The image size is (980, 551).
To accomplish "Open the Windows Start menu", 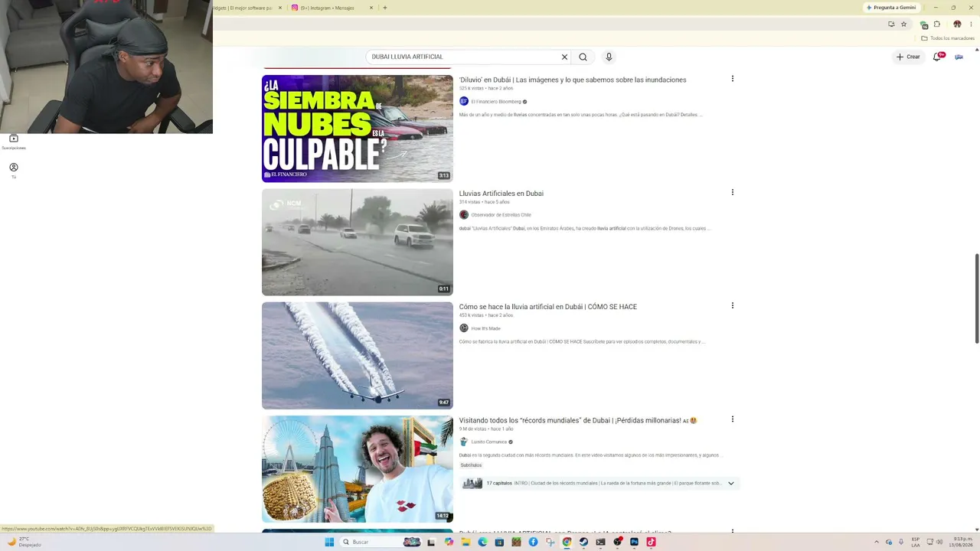I will (329, 542).
